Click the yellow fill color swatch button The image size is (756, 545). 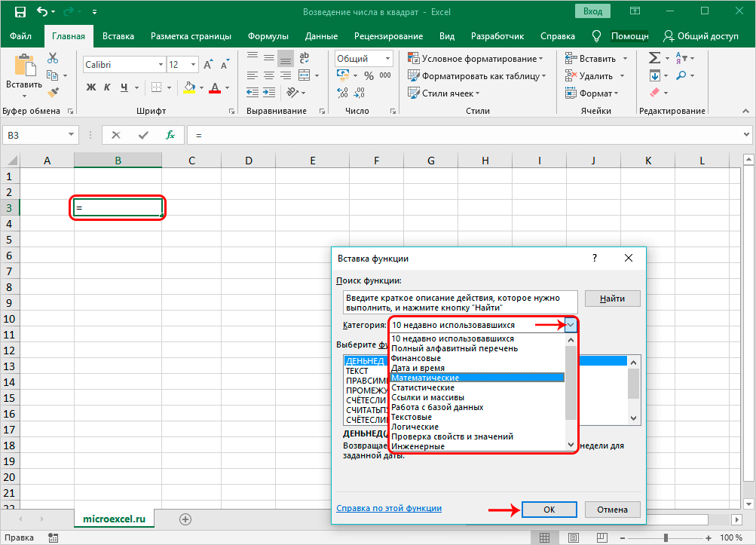pyautogui.click(x=189, y=87)
